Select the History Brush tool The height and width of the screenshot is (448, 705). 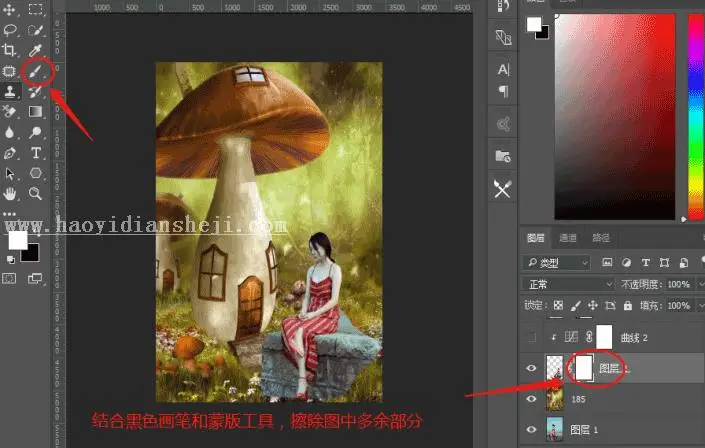tap(35, 91)
